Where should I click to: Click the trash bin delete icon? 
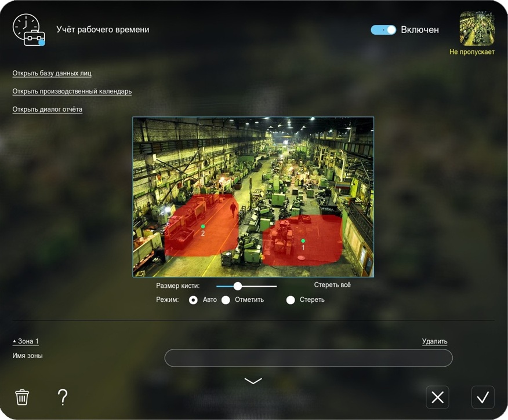pos(22,397)
